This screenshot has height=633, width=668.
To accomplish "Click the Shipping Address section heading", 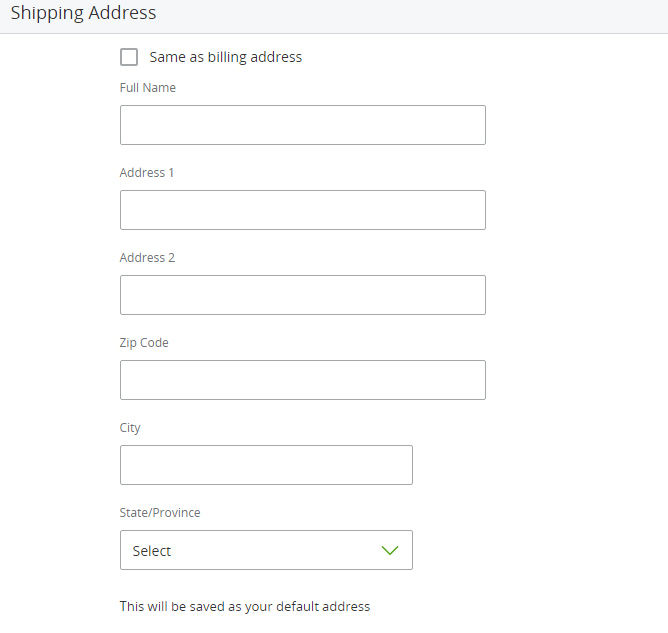I will pos(83,14).
